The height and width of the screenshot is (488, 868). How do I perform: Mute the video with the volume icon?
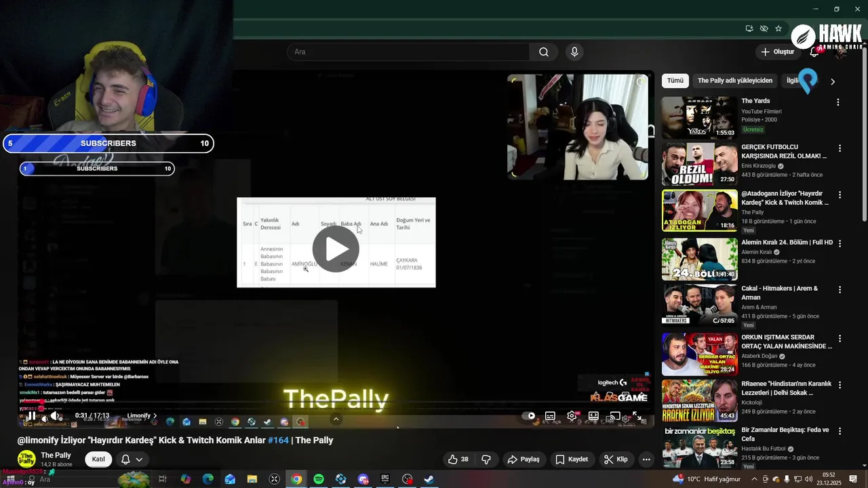click(x=54, y=416)
